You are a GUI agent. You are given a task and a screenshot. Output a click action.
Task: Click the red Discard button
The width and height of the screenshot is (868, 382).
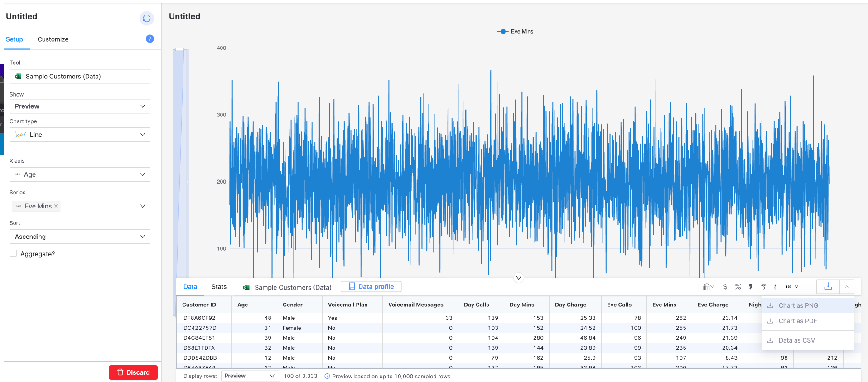[x=133, y=372]
